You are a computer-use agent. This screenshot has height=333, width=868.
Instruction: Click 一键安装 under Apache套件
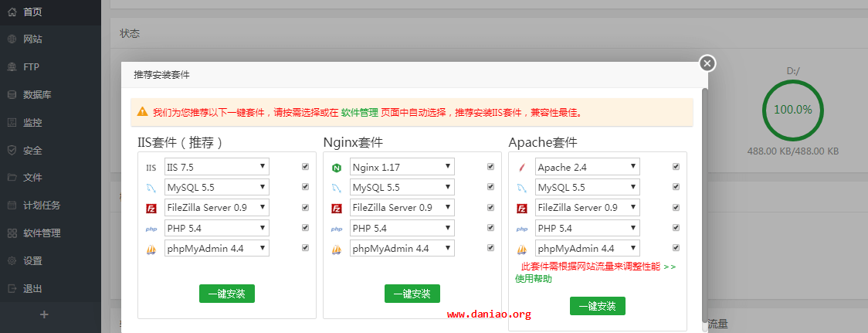pos(597,306)
